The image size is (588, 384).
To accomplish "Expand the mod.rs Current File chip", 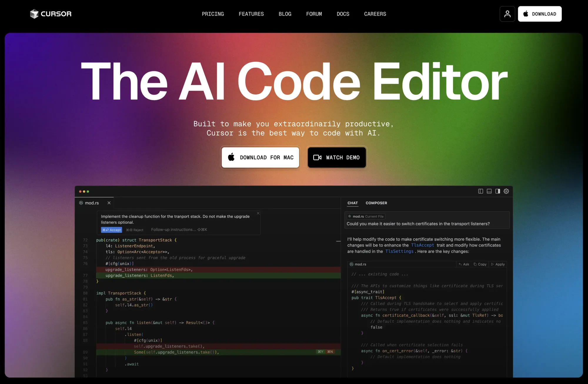I will (366, 216).
